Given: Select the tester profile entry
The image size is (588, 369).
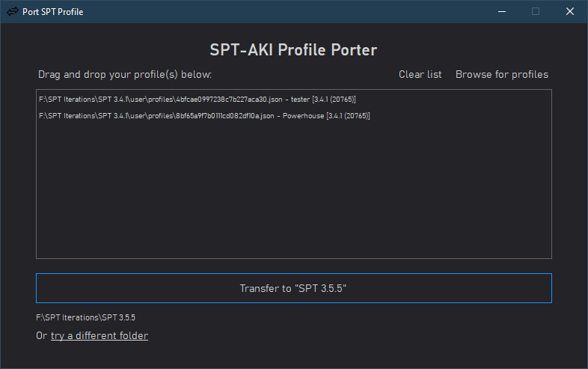Looking at the screenshot, I should pyautogui.click(x=197, y=100).
